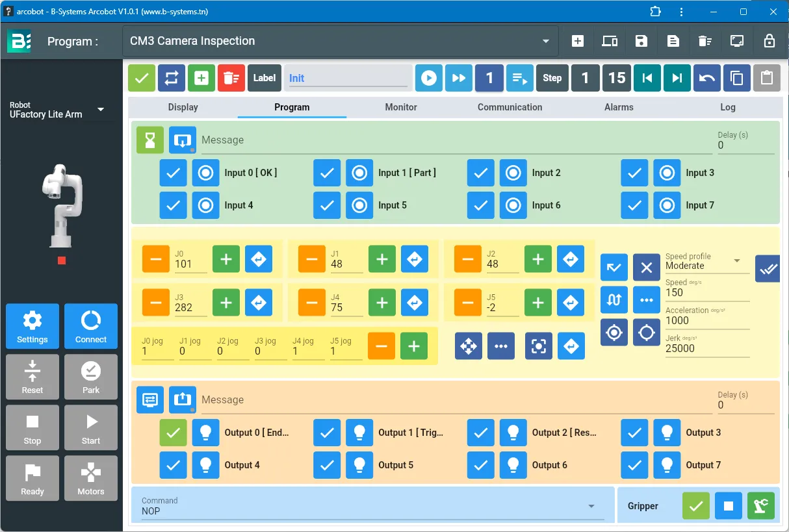Click the hourglass wait icon
This screenshot has width=789, height=532.
point(150,140)
